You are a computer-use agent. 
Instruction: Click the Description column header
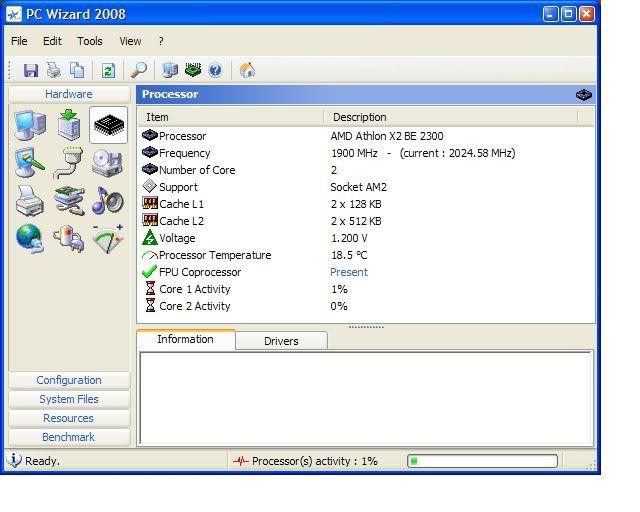pos(451,117)
